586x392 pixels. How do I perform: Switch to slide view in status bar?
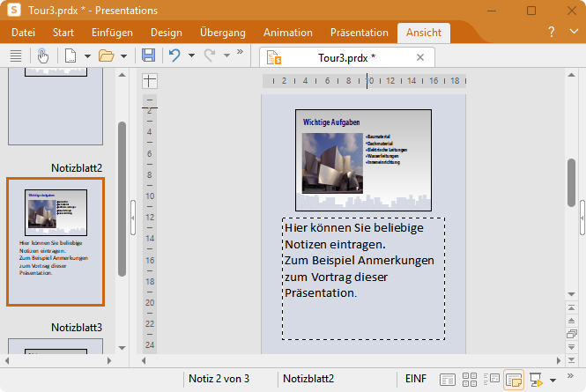[x=448, y=379]
